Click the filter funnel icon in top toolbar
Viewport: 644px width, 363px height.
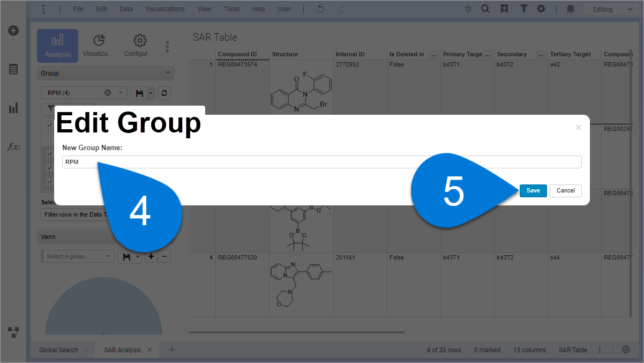(x=524, y=9)
